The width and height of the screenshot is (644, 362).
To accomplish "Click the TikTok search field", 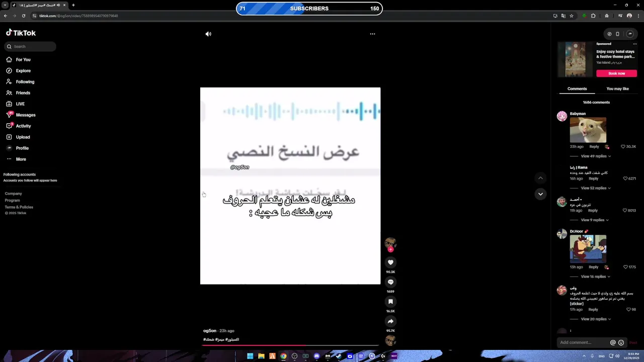I will click(30, 46).
